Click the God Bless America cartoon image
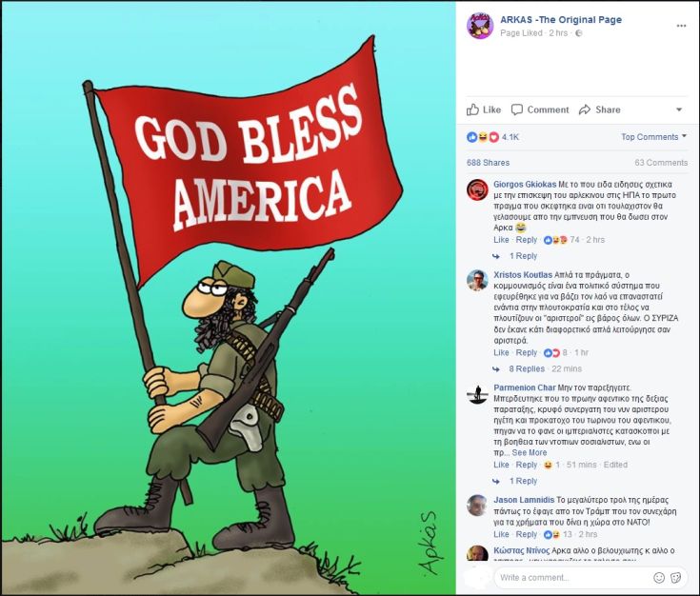 coord(229,298)
